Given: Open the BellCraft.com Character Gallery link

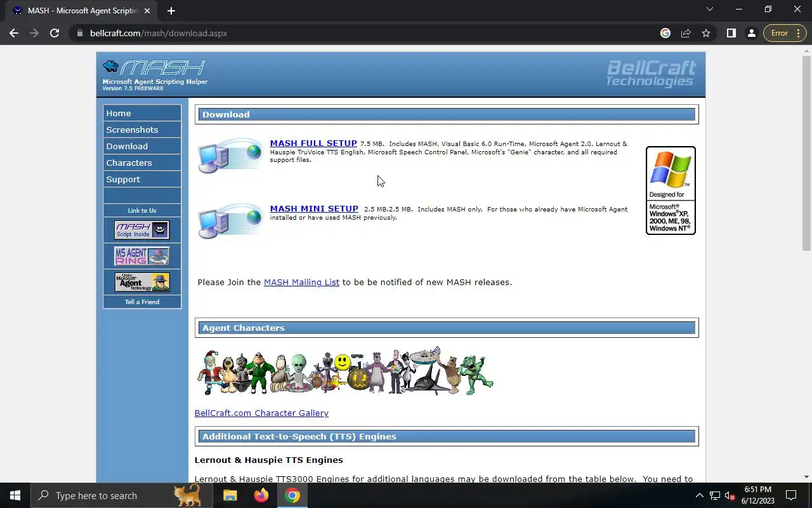Looking at the screenshot, I should coord(261,413).
